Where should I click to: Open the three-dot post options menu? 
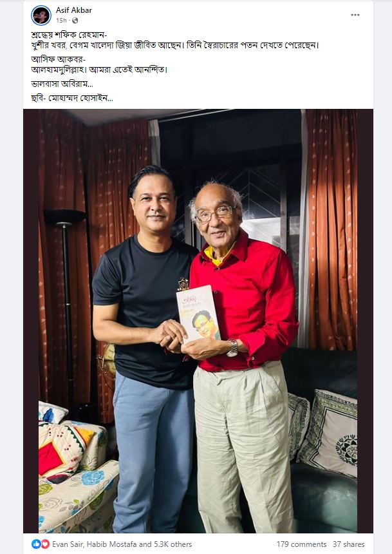[355, 15]
